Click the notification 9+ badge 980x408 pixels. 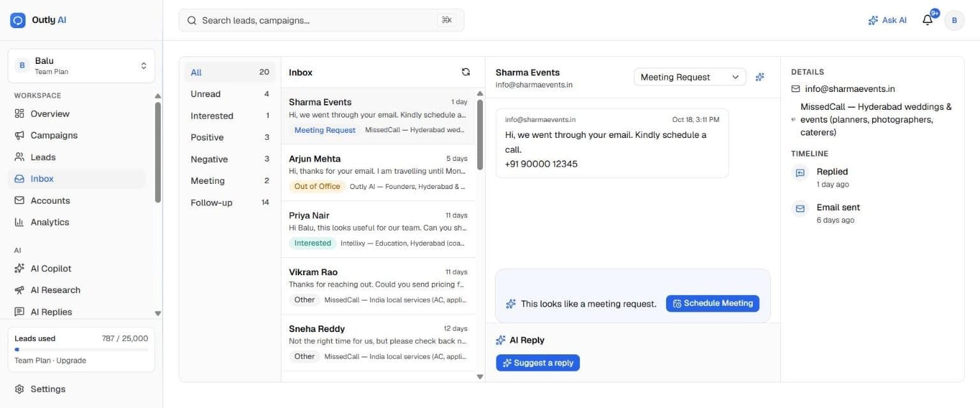[x=935, y=13]
